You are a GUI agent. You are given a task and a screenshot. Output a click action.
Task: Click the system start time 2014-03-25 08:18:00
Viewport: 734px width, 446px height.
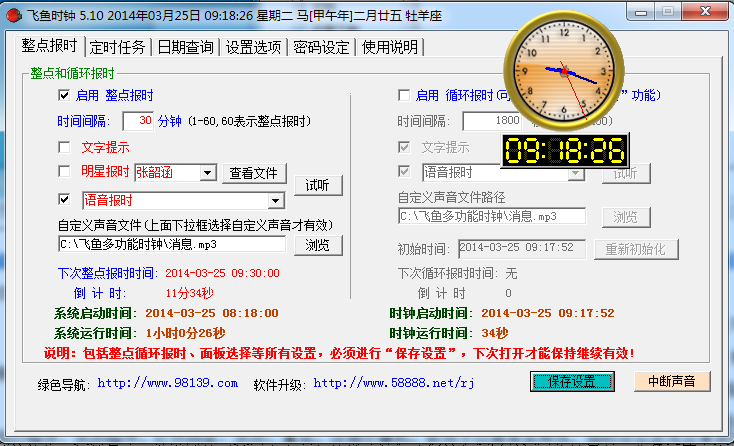[212, 313]
